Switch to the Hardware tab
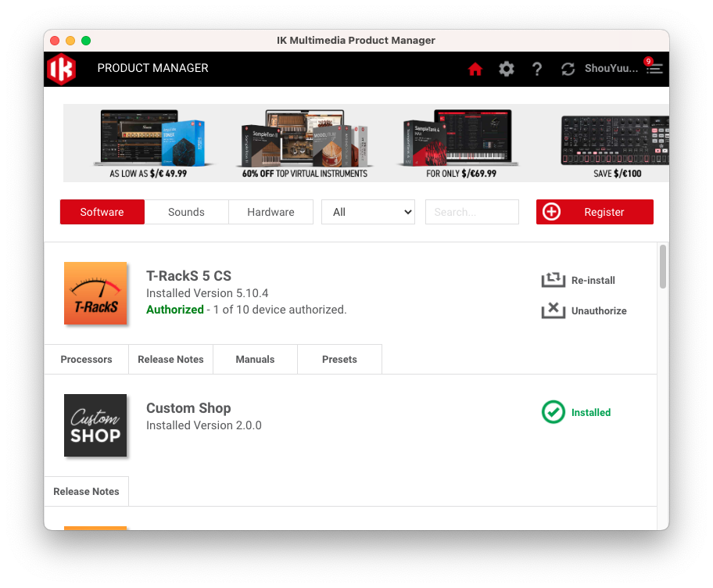Screen dimensions: 713x588 click(271, 212)
